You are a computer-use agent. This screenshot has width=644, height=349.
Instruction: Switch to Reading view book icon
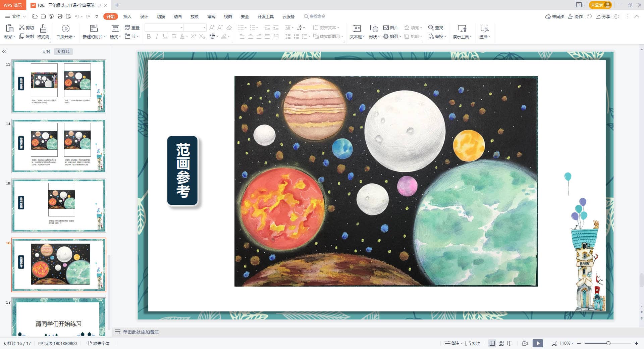510,343
